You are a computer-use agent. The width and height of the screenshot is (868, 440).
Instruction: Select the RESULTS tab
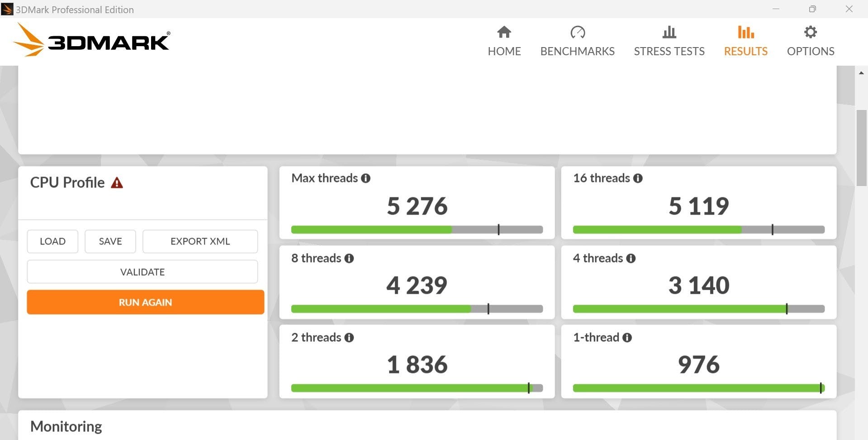coord(745,41)
